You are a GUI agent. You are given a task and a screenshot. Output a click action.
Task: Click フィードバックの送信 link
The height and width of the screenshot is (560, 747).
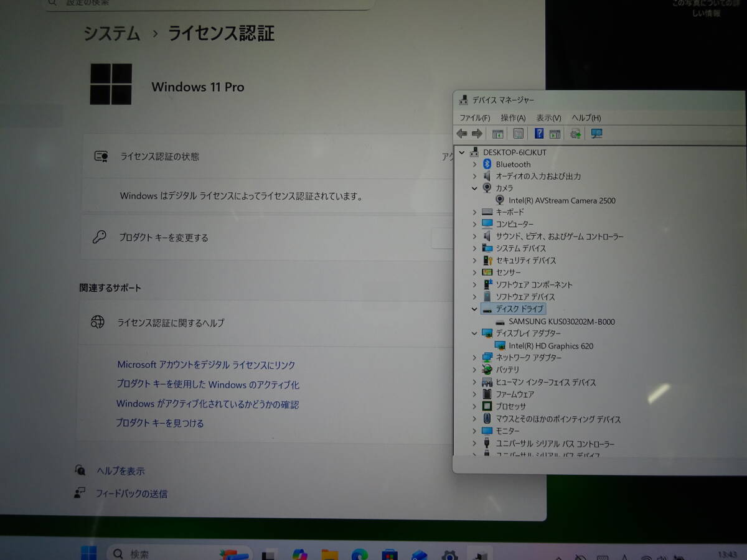pyautogui.click(x=131, y=493)
